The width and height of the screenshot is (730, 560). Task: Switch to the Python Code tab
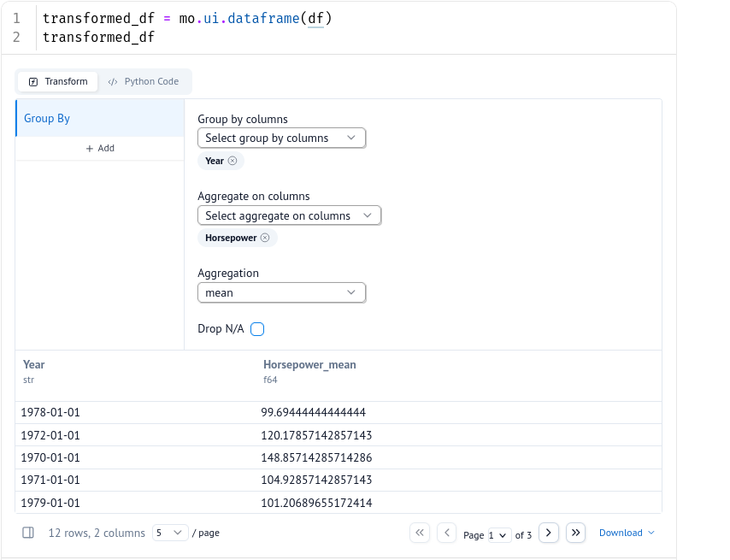[144, 81]
